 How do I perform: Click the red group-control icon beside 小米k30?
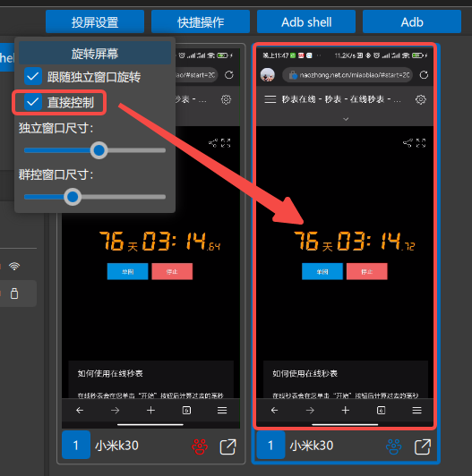pyautogui.click(x=200, y=446)
